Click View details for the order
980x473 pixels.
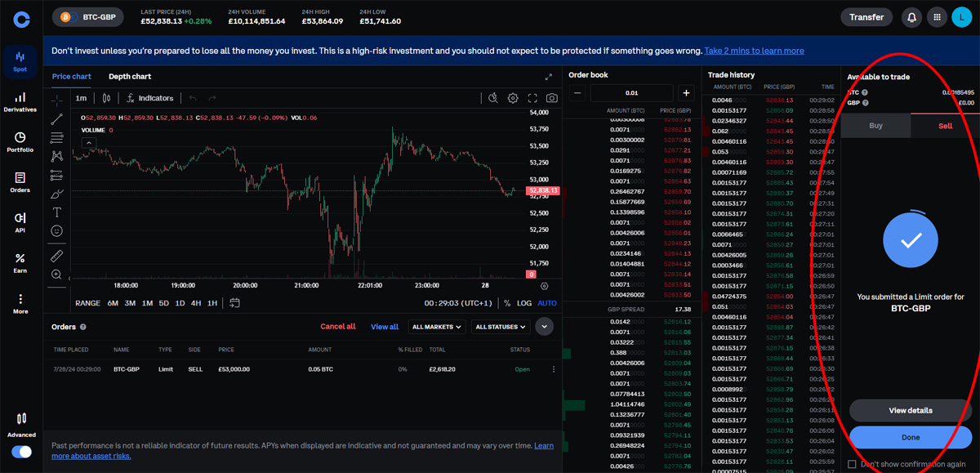[910, 410]
